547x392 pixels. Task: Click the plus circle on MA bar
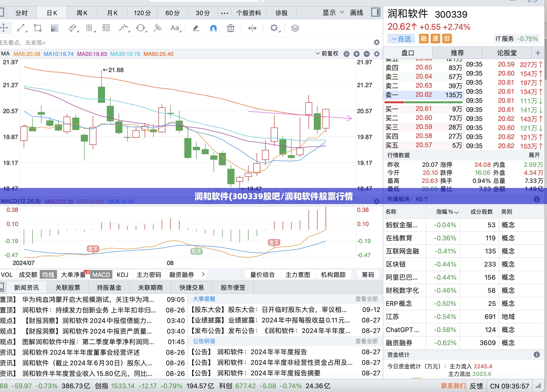point(357,54)
